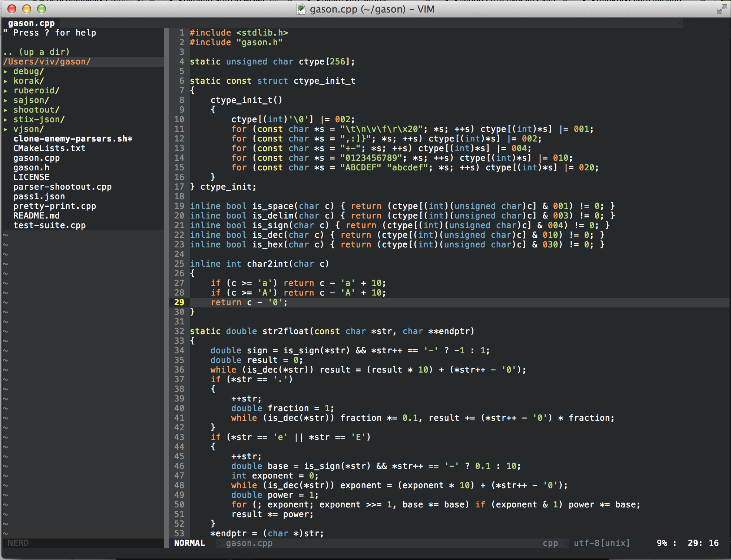Click the fullscreen arrows icon at top right

[x=722, y=9]
